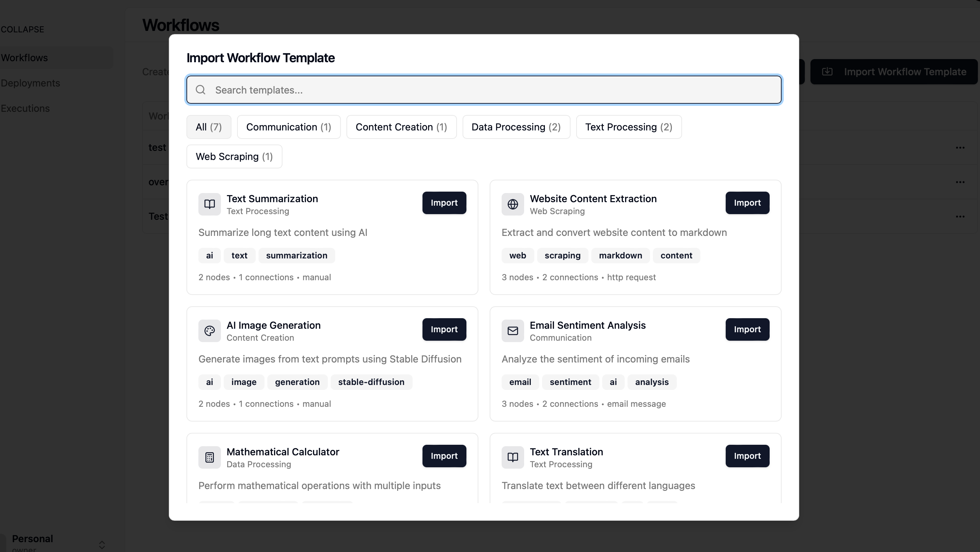Click the AI Image Generation card title
Screen dimensions: 980x552
[274, 325]
